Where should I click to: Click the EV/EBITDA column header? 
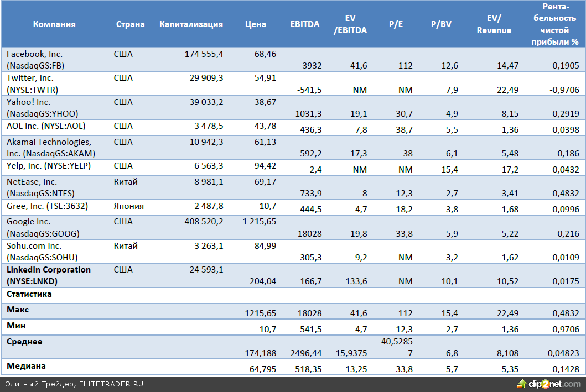click(x=350, y=24)
